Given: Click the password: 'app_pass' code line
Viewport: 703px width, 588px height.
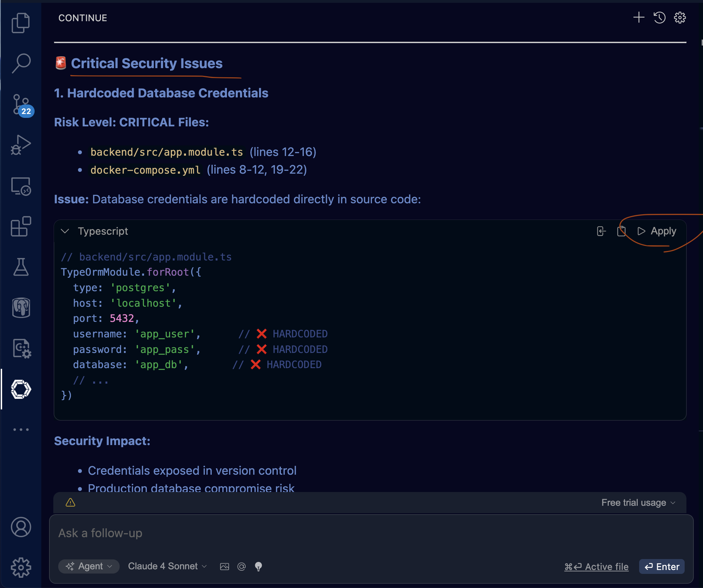Looking at the screenshot, I should (x=137, y=349).
